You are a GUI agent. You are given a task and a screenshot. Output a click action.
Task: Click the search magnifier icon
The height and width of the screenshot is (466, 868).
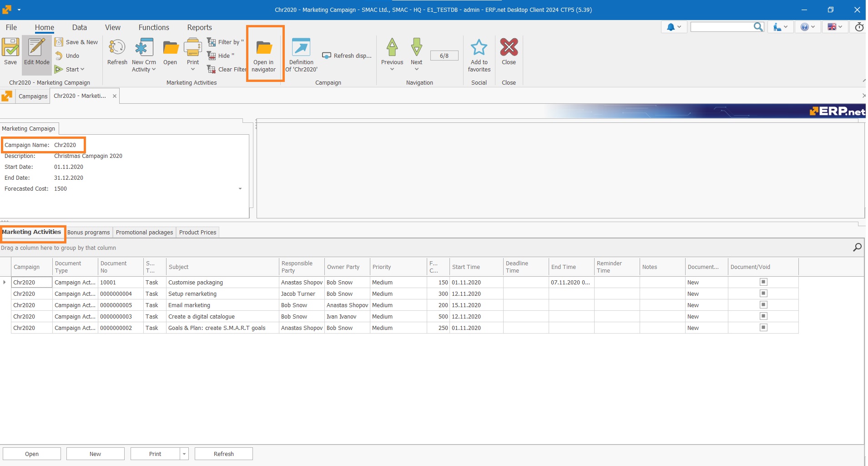(758, 27)
